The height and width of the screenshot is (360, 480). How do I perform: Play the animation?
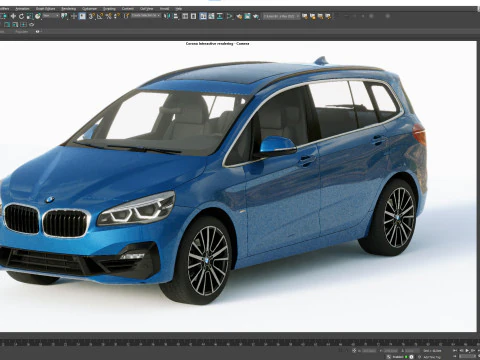[467, 351]
